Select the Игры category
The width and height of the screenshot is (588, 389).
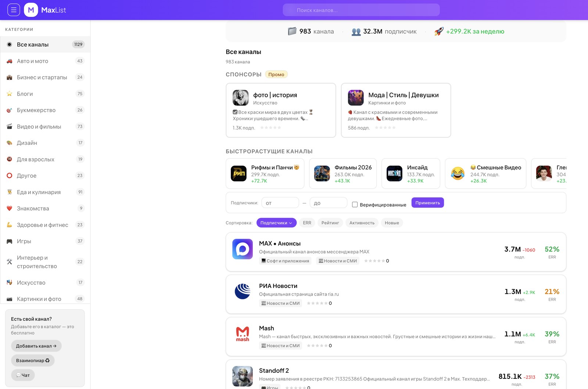[x=45, y=241]
